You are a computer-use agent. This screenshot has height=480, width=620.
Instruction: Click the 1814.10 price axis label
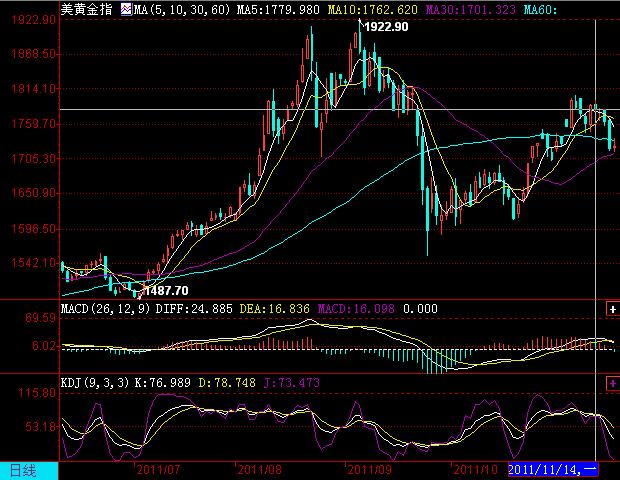(34, 89)
